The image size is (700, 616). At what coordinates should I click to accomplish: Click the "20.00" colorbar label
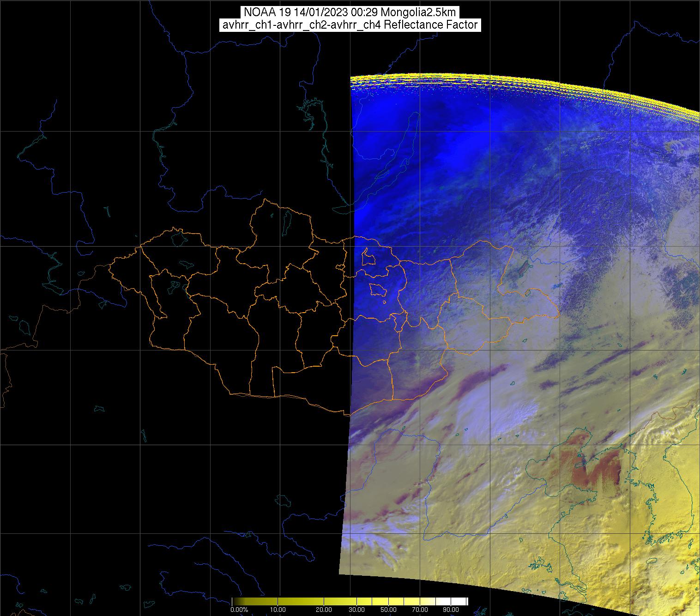pos(324,610)
